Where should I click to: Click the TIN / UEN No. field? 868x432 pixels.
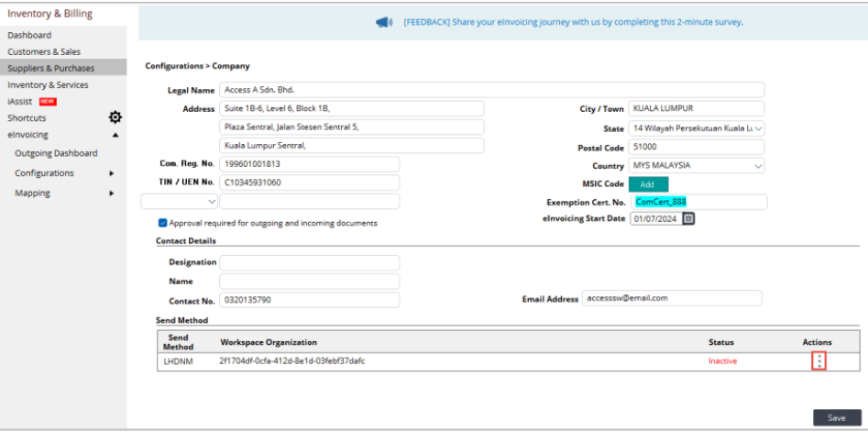coord(310,183)
